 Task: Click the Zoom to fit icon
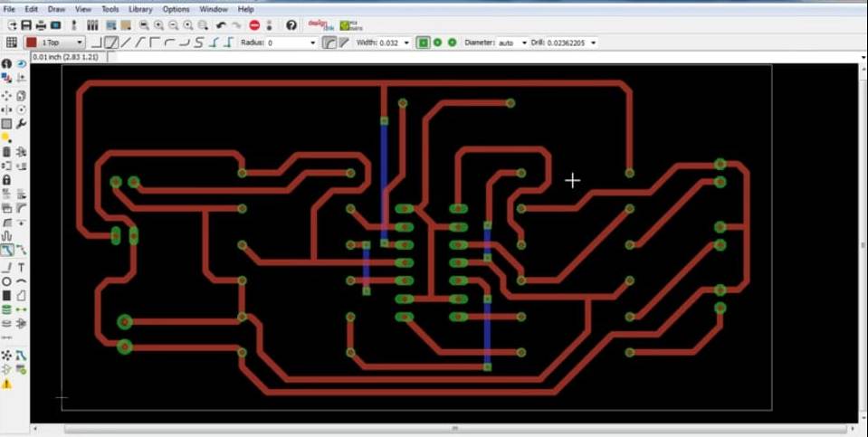[x=144, y=25]
